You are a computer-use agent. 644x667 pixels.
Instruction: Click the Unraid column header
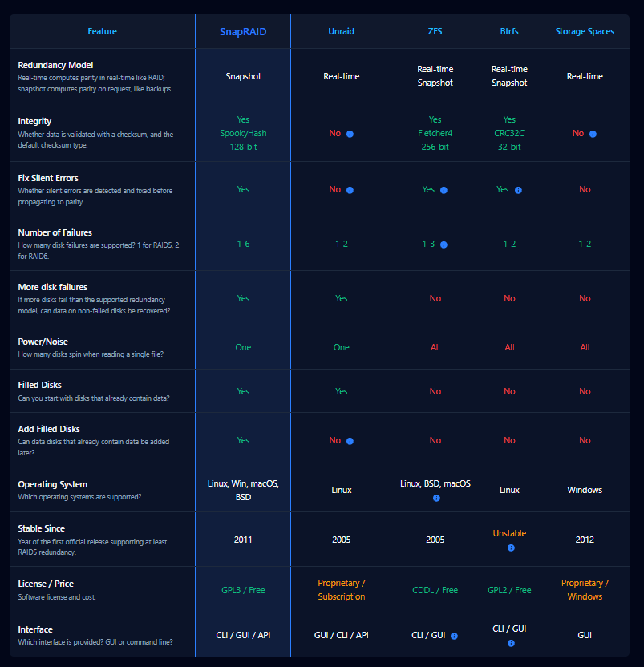click(342, 31)
